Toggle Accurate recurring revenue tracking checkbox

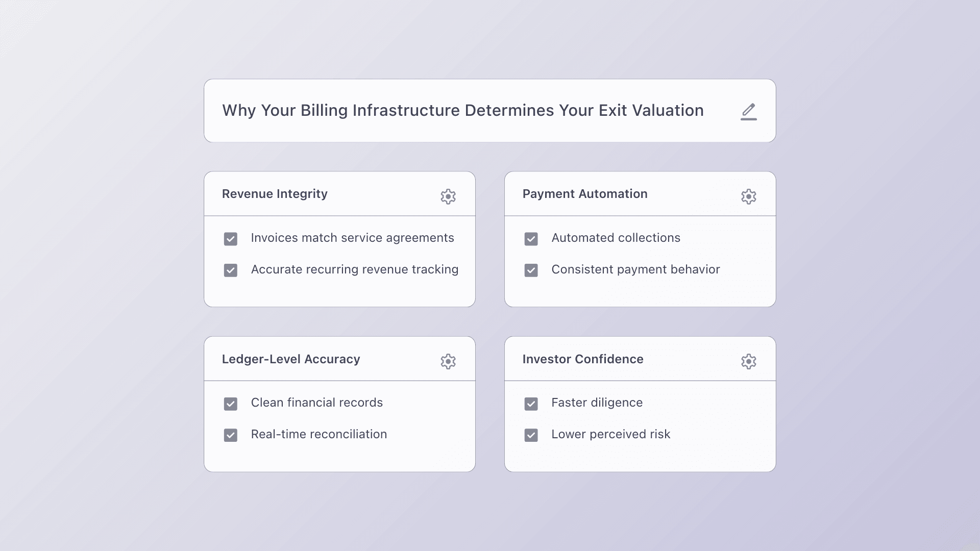[x=231, y=270]
